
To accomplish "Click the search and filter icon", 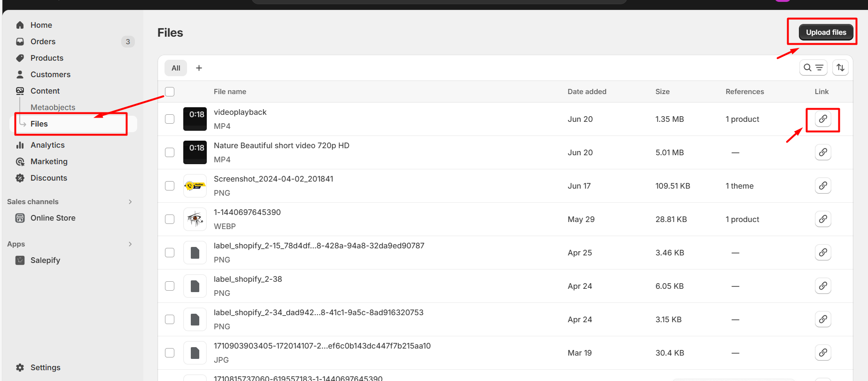I will click(x=813, y=68).
